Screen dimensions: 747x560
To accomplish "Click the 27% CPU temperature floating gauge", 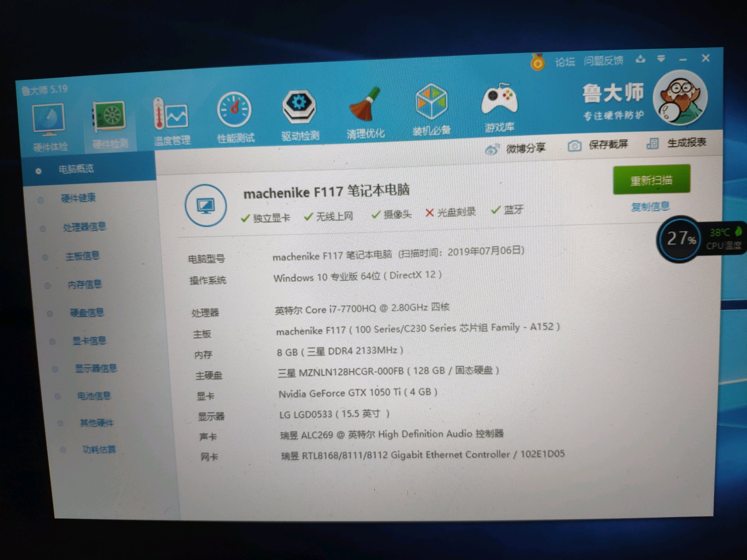I will [x=681, y=239].
